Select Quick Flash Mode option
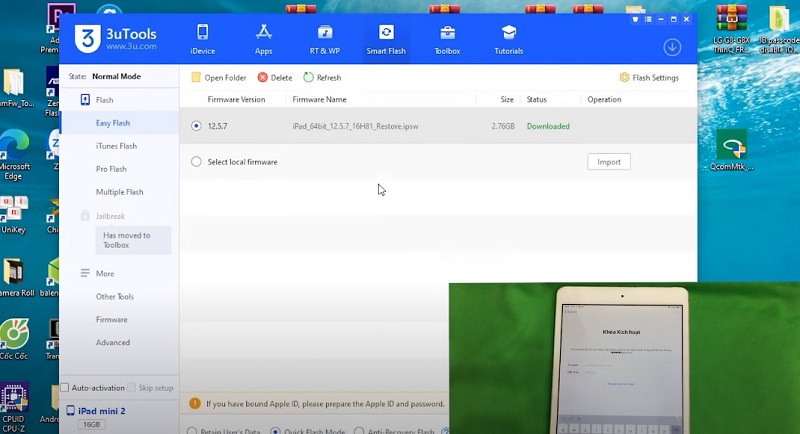800x434 pixels. 275,431
